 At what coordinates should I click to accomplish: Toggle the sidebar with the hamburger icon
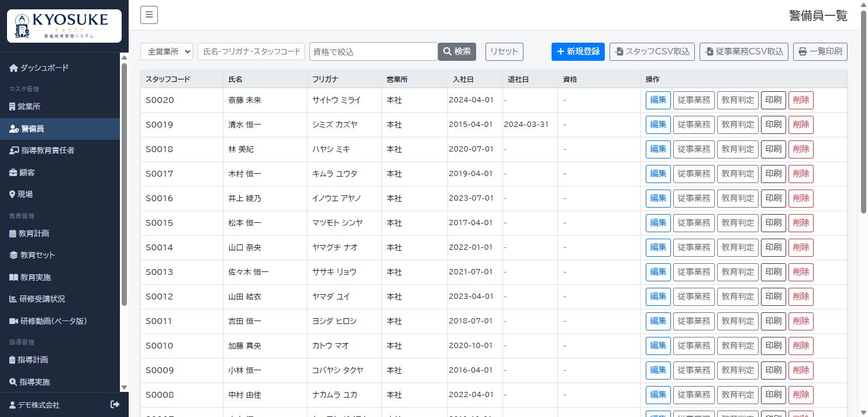[x=149, y=15]
